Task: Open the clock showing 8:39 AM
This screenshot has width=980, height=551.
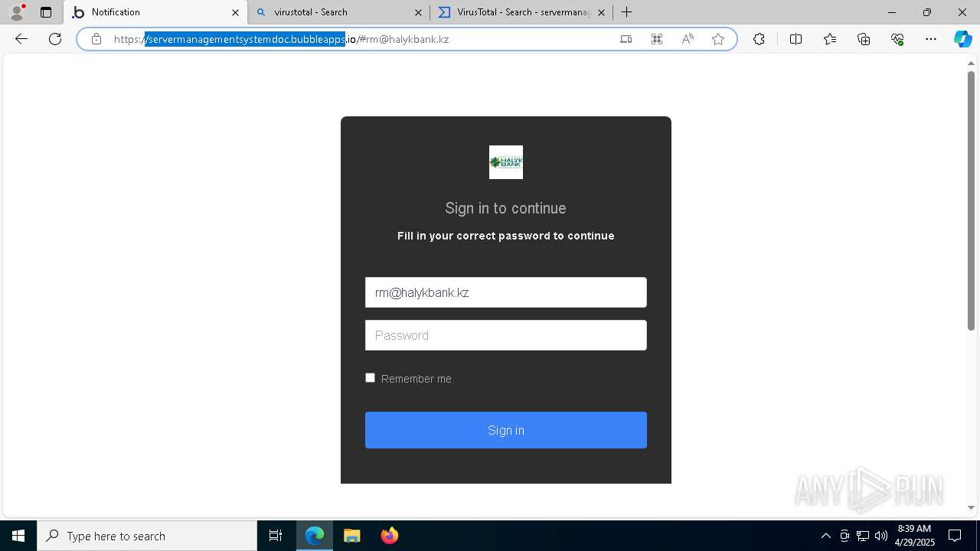Action: click(x=915, y=536)
